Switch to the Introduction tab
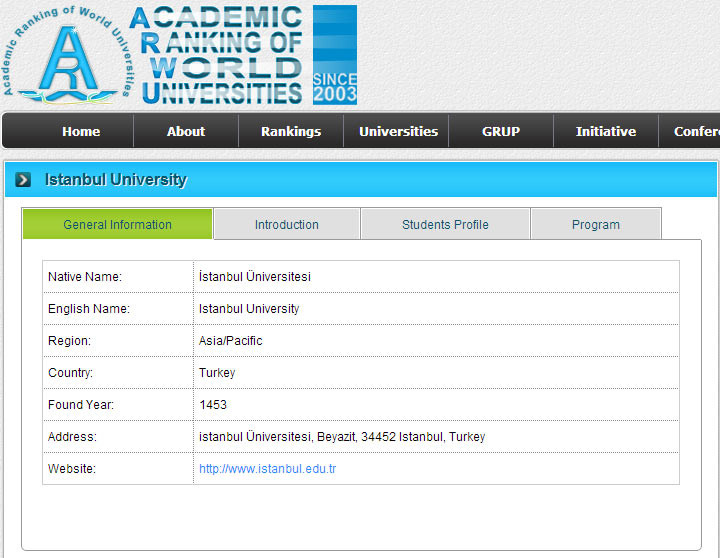 (x=287, y=225)
